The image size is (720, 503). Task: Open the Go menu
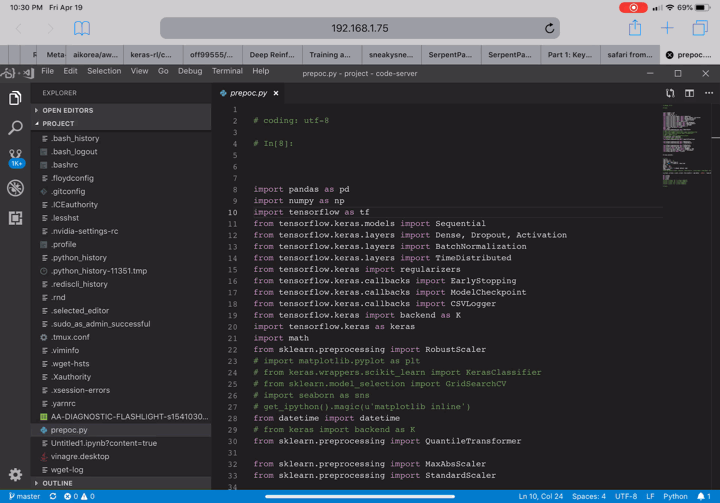[x=163, y=71]
